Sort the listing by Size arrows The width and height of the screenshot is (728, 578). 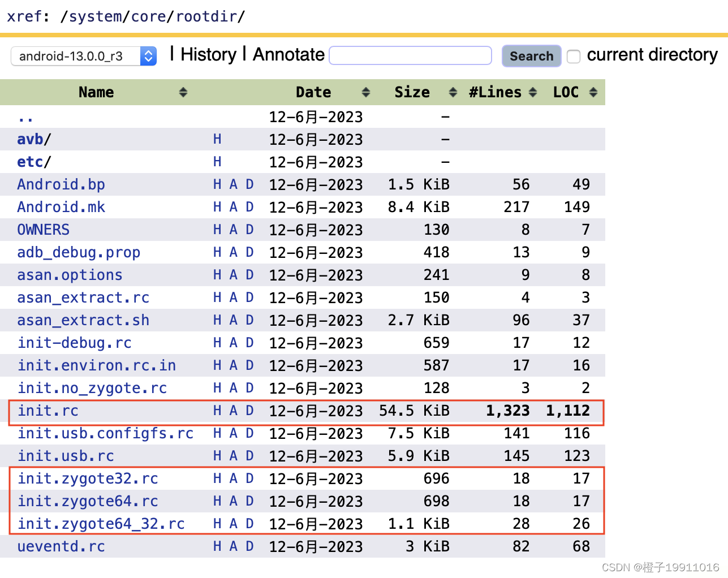453,92
